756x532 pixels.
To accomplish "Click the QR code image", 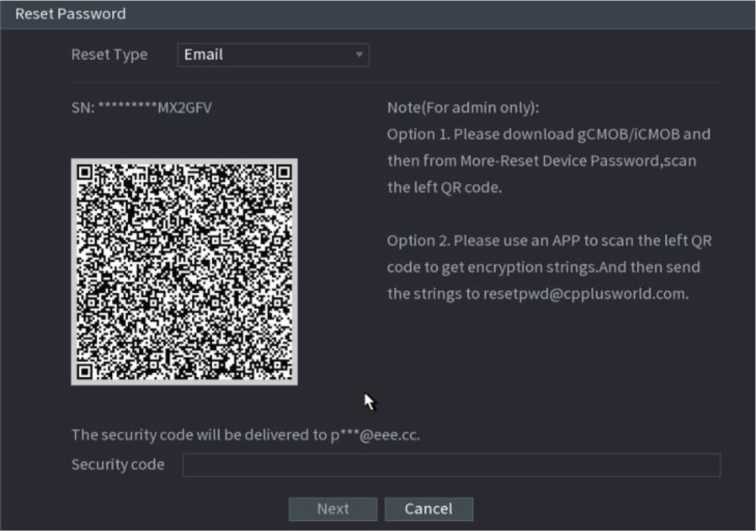I will tap(184, 271).
